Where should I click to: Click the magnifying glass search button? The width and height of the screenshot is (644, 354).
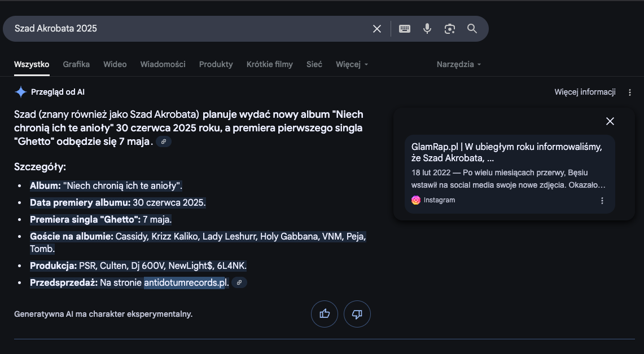click(x=472, y=29)
